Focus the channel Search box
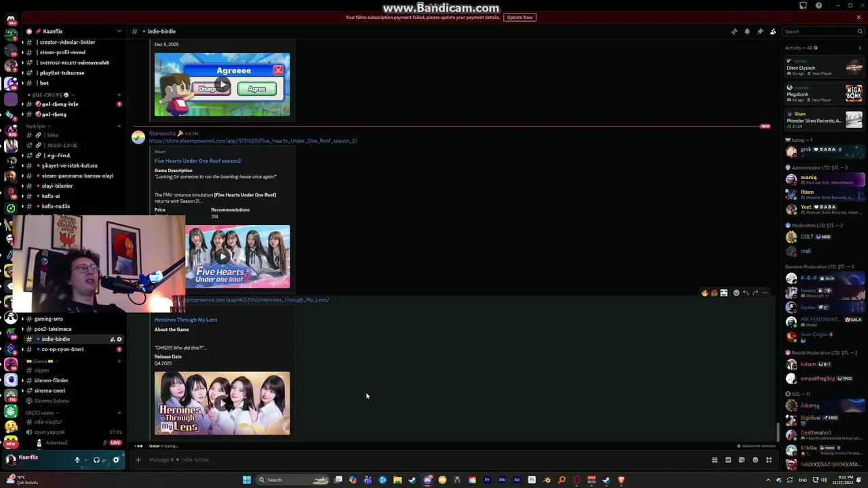The image size is (868, 488). pos(823,31)
